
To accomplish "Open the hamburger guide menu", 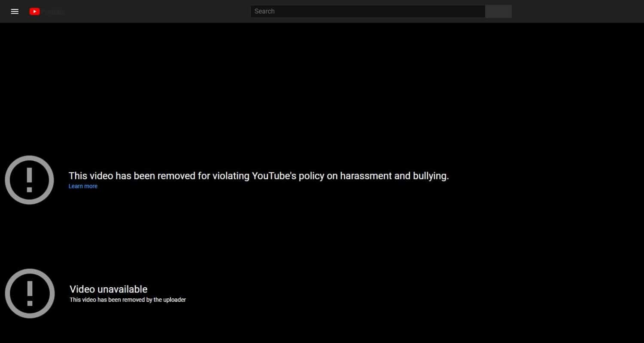I will click(15, 12).
